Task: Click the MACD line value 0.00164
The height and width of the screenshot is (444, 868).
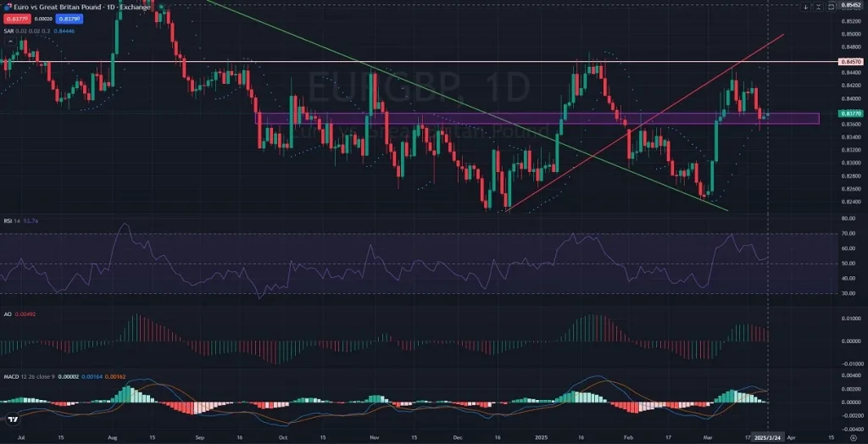Action: (x=92, y=377)
